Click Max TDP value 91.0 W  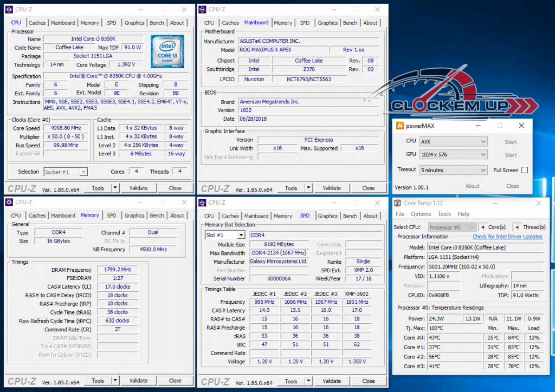click(132, 47)
